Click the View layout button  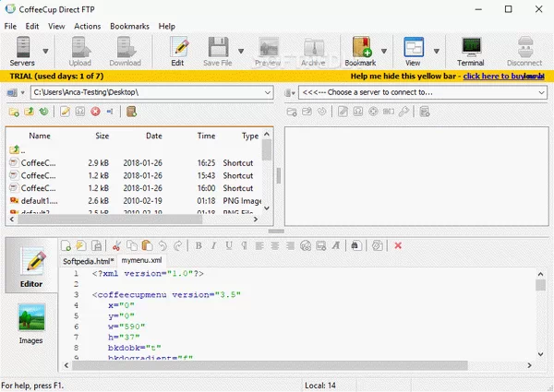(413, 52)
